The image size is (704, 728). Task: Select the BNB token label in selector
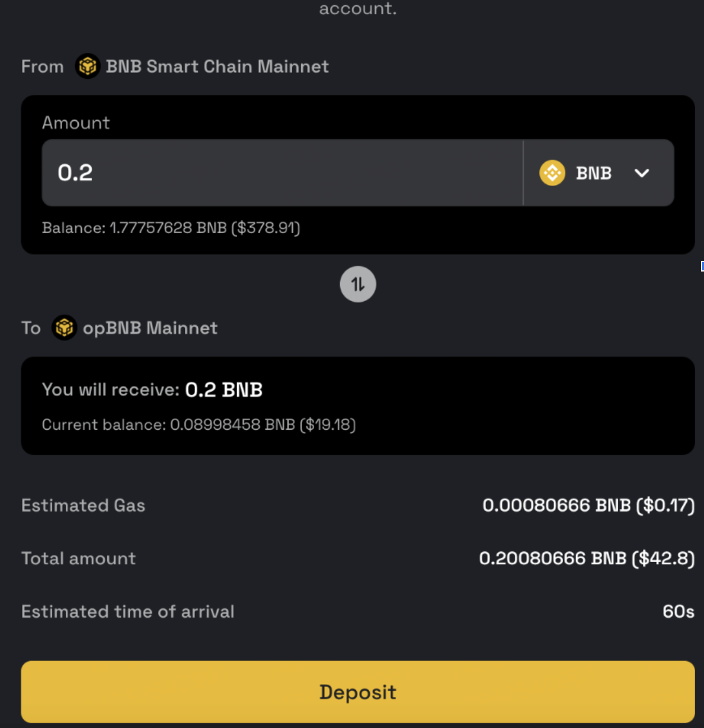(594, 173)
